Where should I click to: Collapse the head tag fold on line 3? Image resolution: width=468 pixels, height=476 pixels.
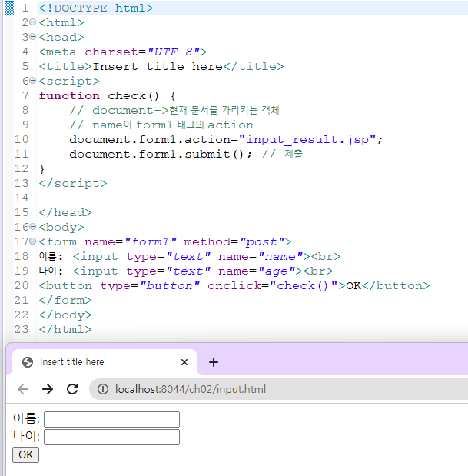33,37
